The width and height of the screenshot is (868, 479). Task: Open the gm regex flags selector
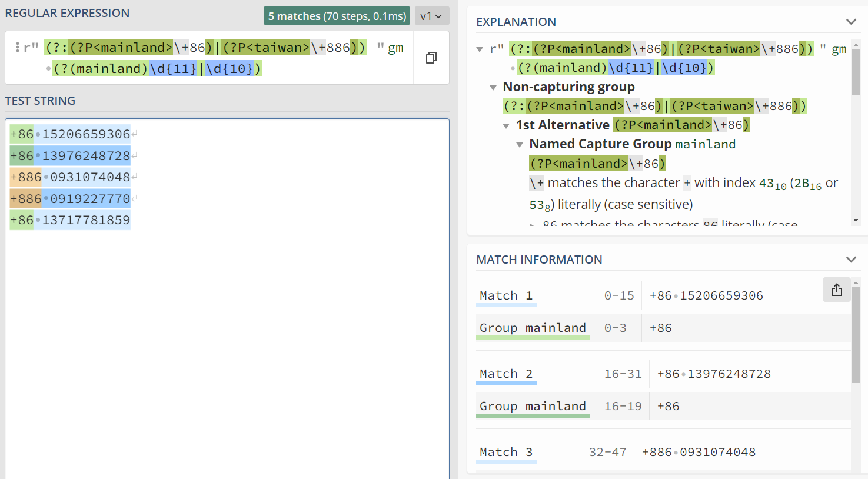(x=395, y=48)
